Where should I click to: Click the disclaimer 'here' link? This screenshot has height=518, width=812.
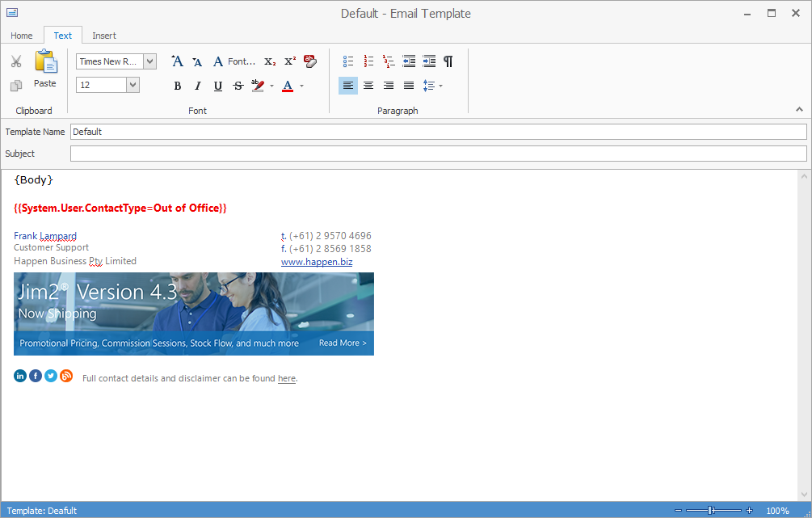(x=286, y=378)
